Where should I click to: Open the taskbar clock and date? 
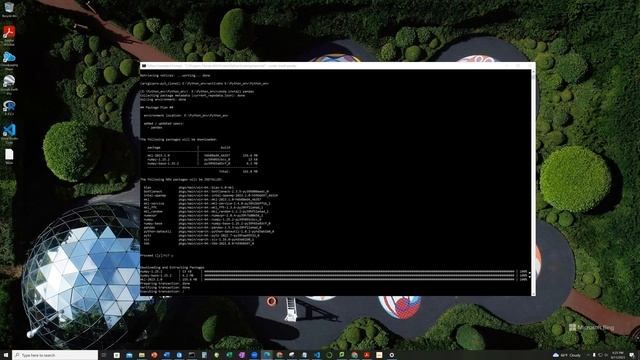point(618,355)
